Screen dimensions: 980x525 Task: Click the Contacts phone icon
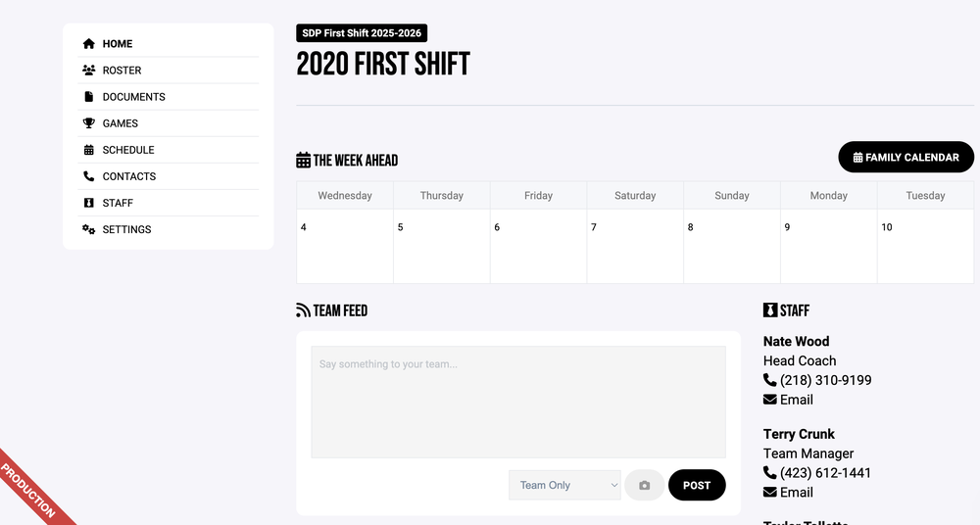[x=89, y=176]
